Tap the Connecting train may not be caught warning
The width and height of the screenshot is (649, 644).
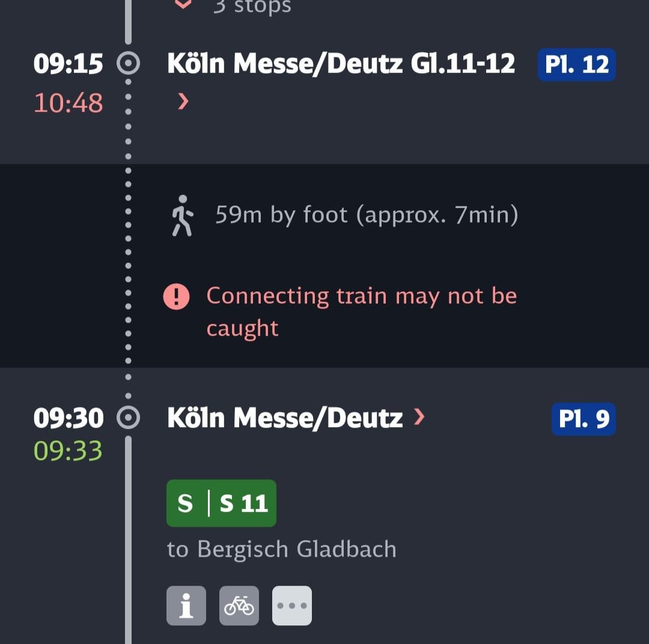(x=361, y=312)
